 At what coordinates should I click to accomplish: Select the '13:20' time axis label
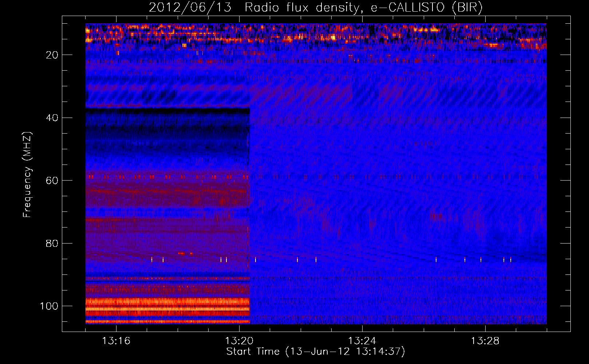(x=239, y=341)
